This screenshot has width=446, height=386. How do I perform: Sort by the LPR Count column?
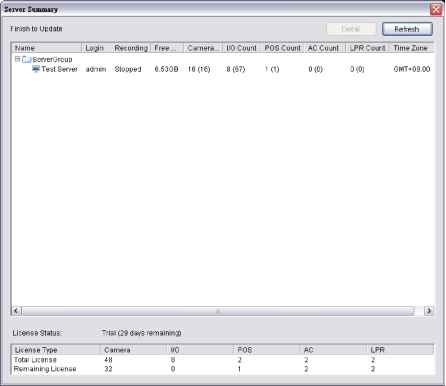tap(367, 48)
